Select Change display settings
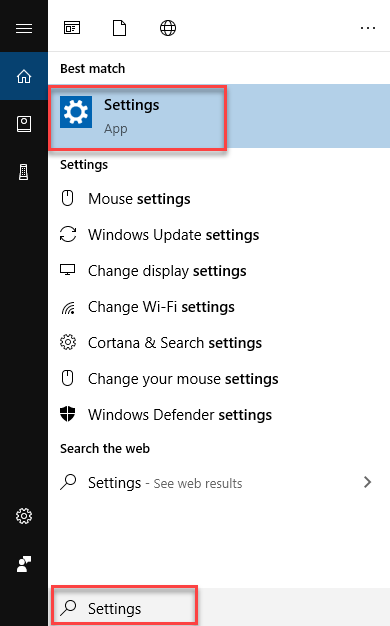 point(219,271)
